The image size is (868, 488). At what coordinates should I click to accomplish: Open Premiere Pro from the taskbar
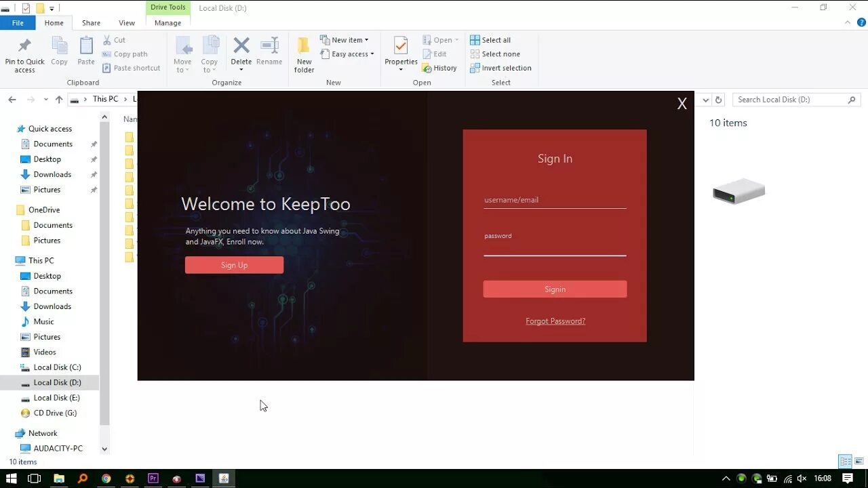[153, 479]
